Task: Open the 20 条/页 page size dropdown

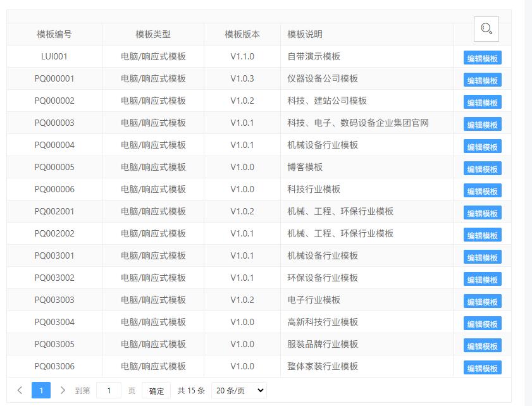Action: click(239, 390)
